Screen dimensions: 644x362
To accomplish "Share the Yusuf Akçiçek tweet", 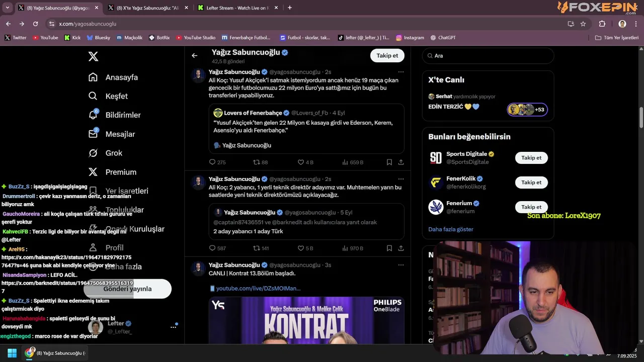I will click(x=401, y=162).
